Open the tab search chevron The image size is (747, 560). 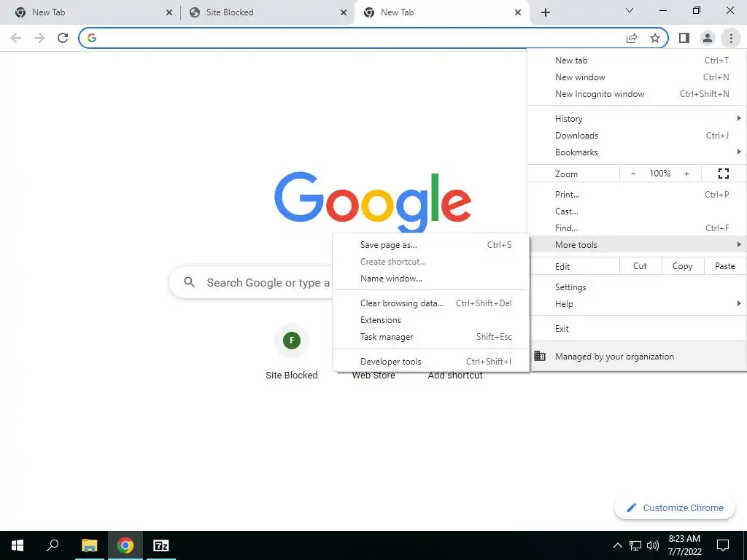coord(630,10)
